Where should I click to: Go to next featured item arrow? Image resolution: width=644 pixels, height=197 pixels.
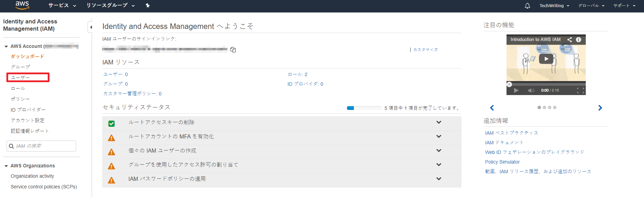(600, 108)
